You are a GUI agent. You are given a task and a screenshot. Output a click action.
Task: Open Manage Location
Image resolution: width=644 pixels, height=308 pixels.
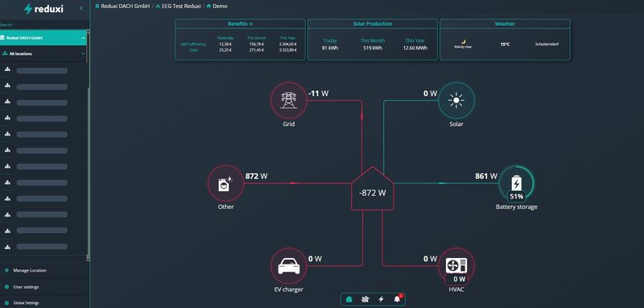(30, 271)
